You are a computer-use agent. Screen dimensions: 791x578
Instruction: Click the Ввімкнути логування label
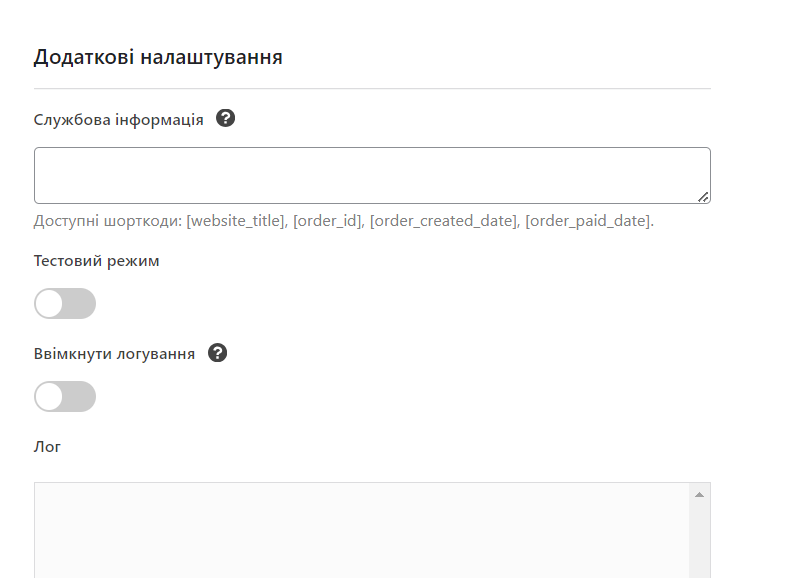114,354
